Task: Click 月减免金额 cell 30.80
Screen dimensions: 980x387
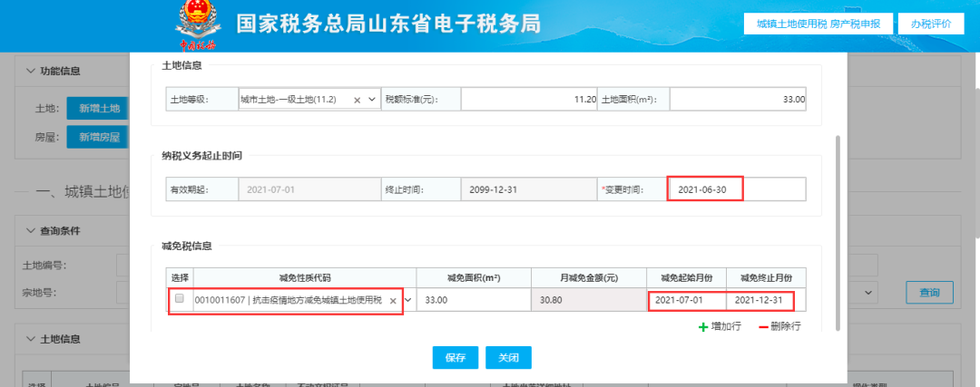Action: pos(589,300)
